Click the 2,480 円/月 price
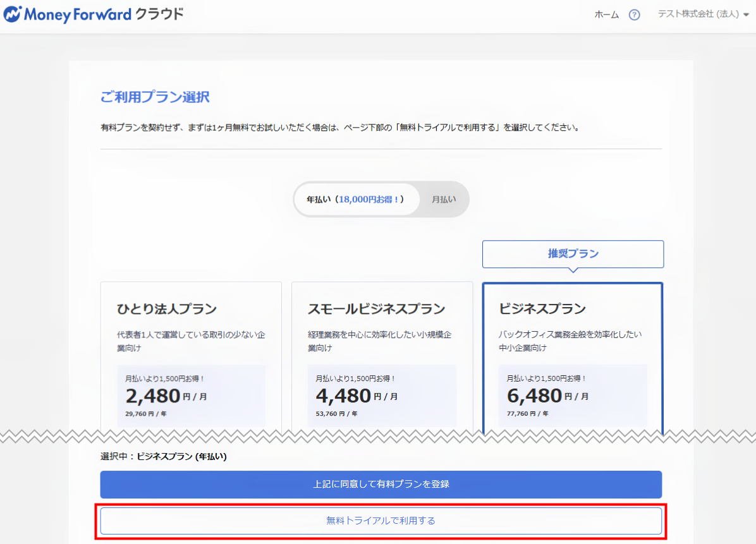The image size is (756, 544). (166, 396)
